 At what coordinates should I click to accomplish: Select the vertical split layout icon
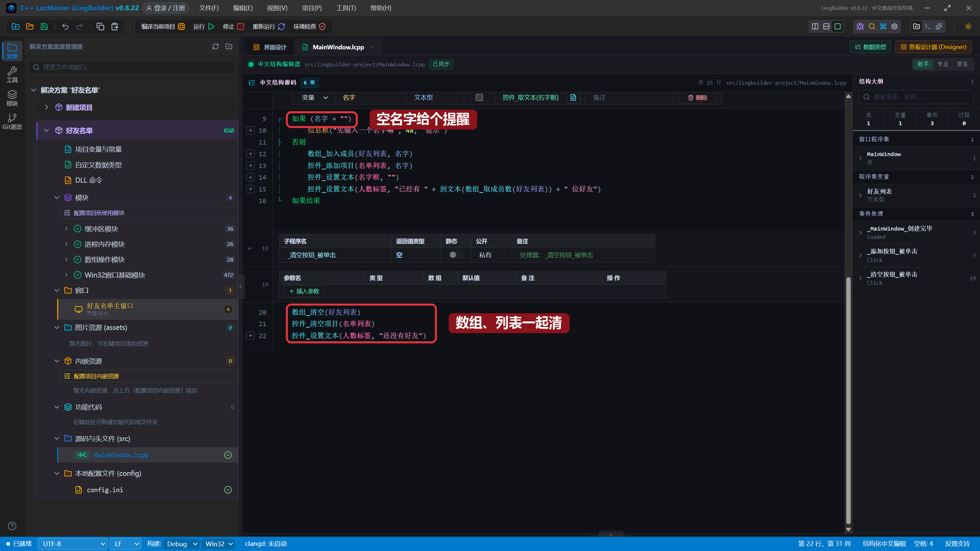pos(815,27)
